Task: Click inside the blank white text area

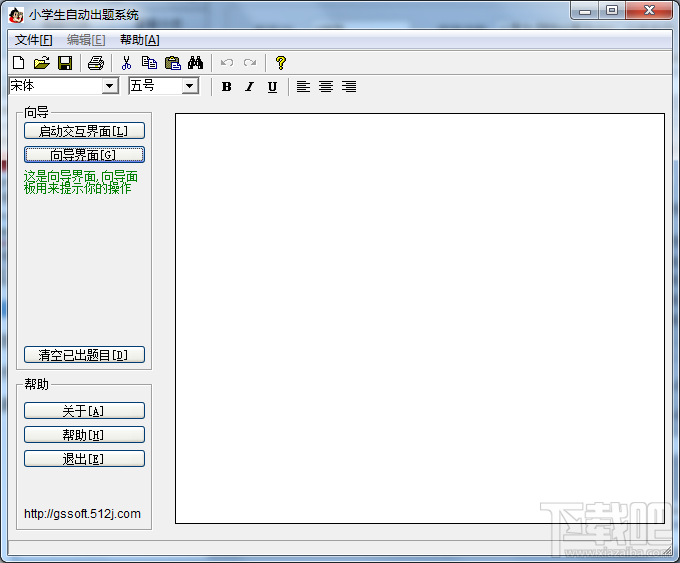Action: pos(420,318)
